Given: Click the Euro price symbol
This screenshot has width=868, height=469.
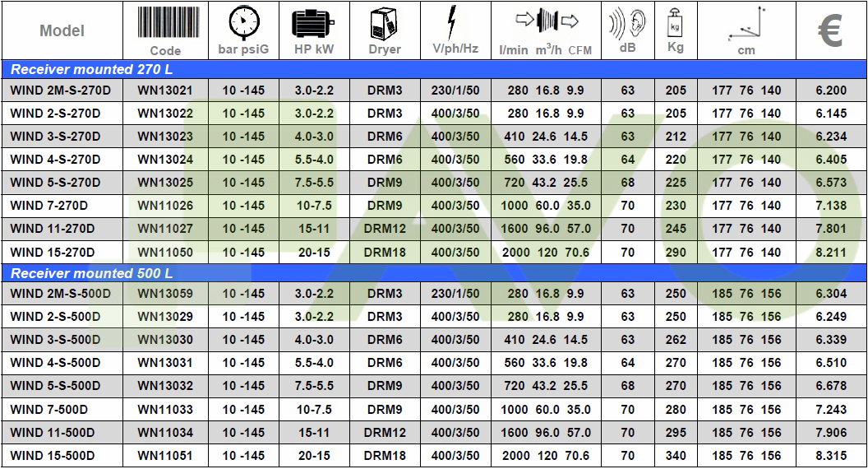Looking at the screenshot, I should click(831, 30).
